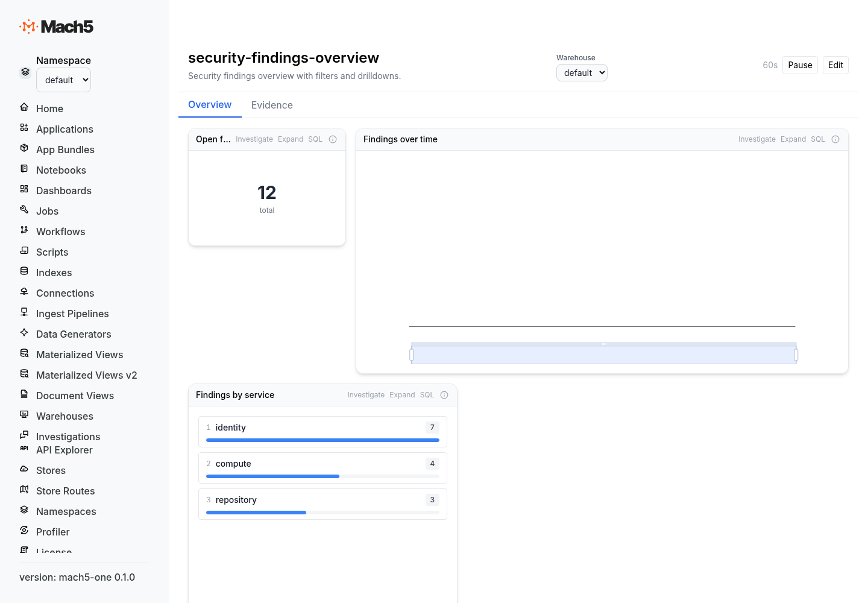The height and width of the screenshot is (603, 868).
Task: Open Home in the sidebar
Action: coord(49,109)
